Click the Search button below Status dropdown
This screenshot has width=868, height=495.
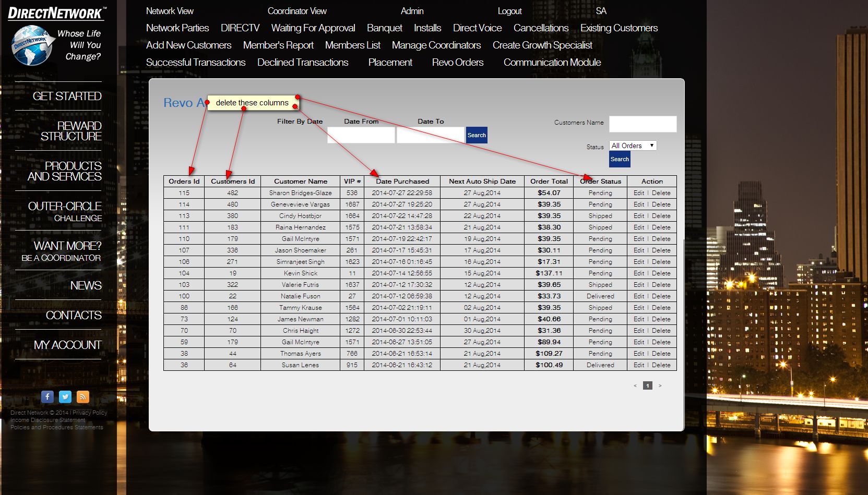click(620, 159)
